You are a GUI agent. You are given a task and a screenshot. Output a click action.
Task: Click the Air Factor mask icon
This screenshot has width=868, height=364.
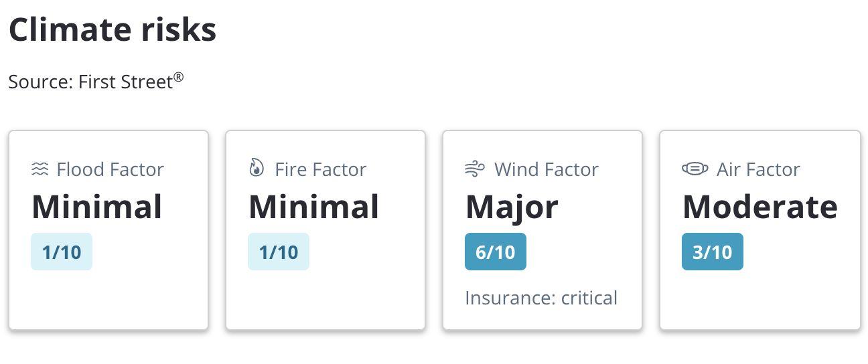pyautogui.click(x=695, y=169)
